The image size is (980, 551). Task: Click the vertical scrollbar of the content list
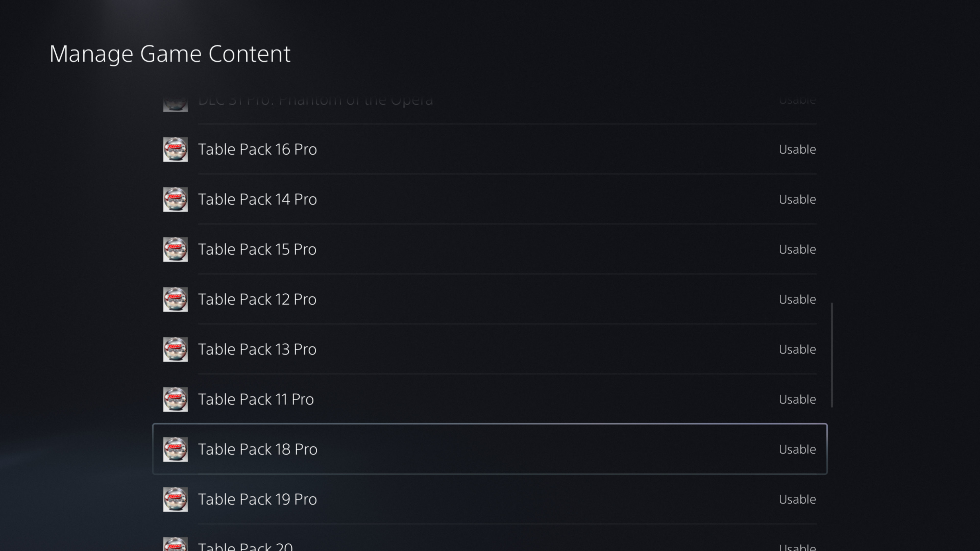pos(832,355)
